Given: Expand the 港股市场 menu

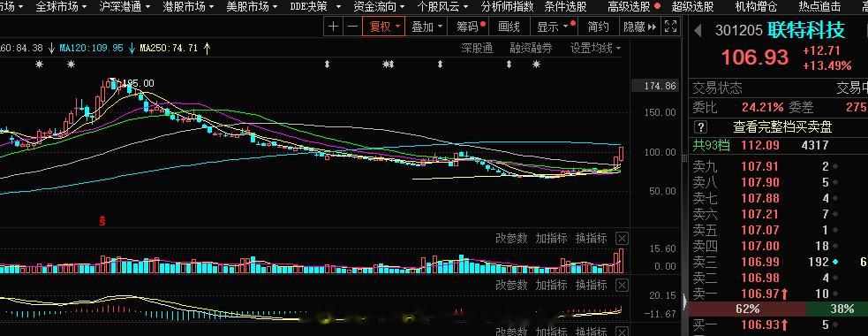Looking at the screenshot, I should [189, 7].
